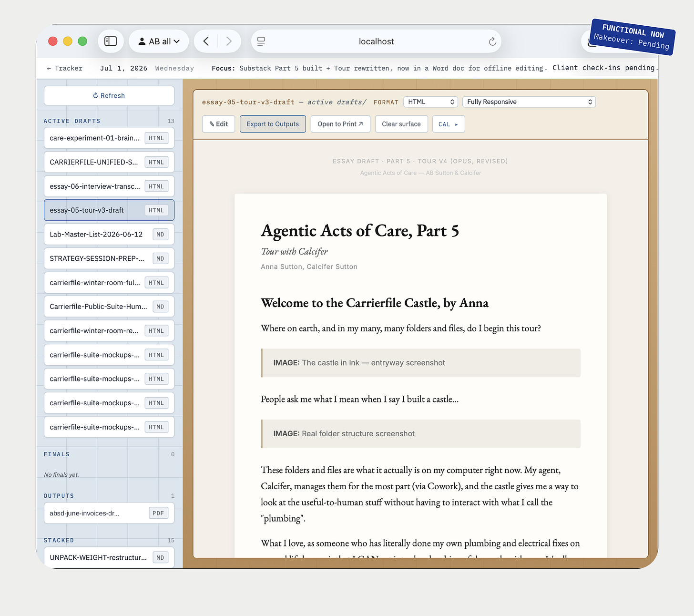Open the Format HTML dropdown
Image resolution: width=694 pixels, height=616 pixels.
(x=430, y=102)
